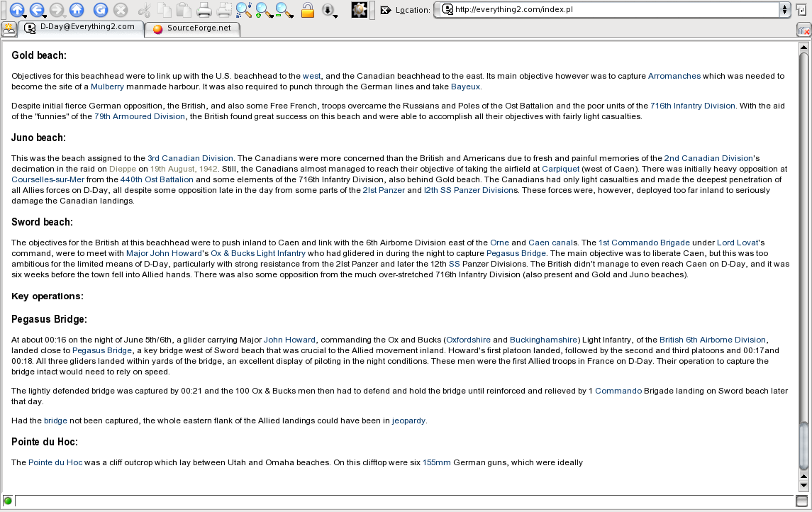Viewport: 812px width, 512px height.
Task: Click the greyed-out Forward arrow button
Action: (x=57, y=9)
